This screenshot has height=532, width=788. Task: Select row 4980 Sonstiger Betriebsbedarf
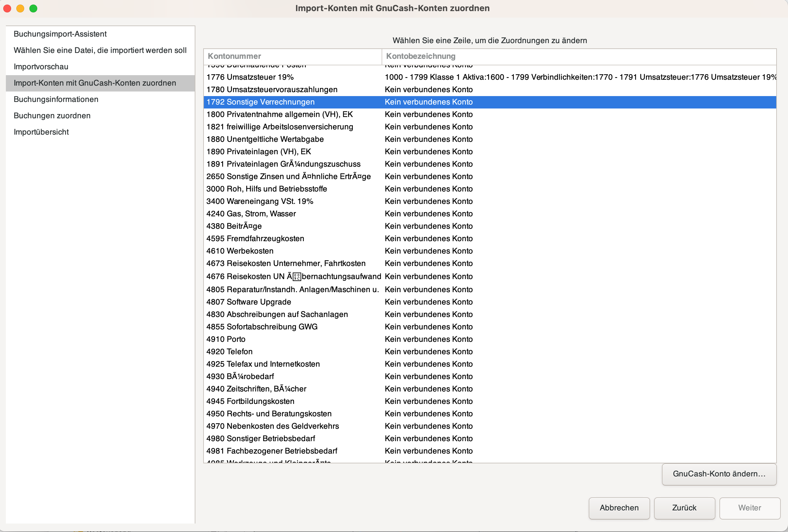pos(490,439)
